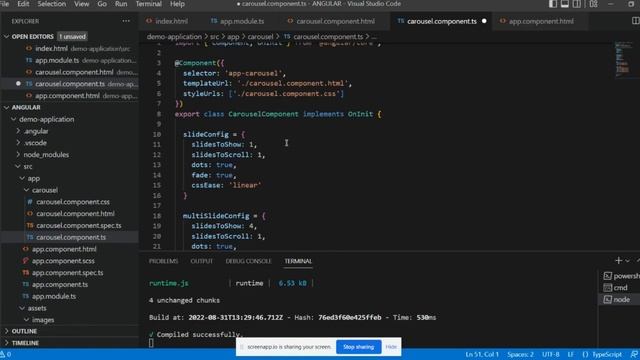Screen dimensions: 640x360
Task: Switch to the carousel.component.html editor tab
Action: tap(335, 21)
